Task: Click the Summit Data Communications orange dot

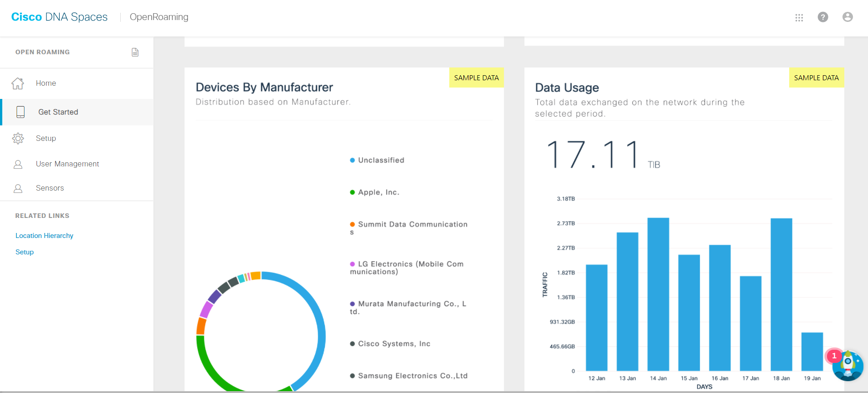Action: tap(352, 224)
